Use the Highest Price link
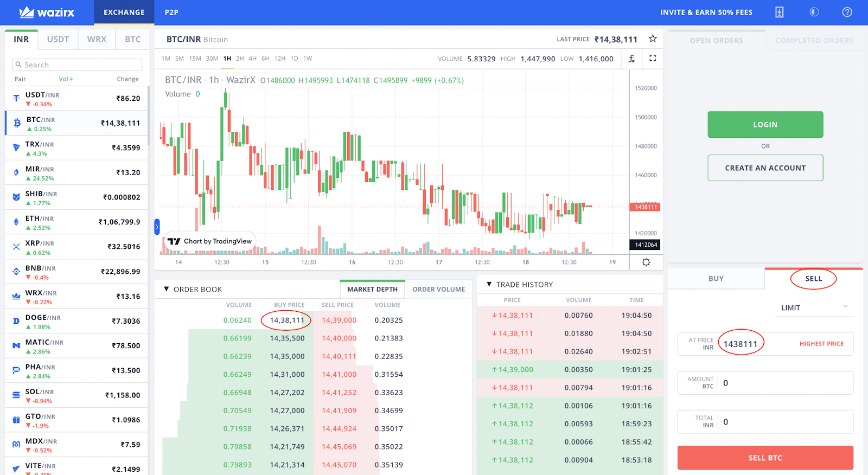 click(x=821, y=344)
